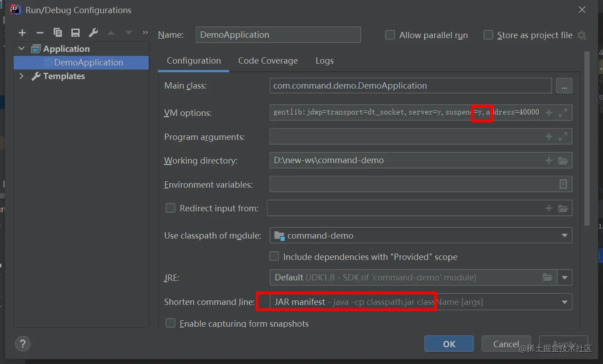The width and height of the screenshot is (603, 364).
Task: Click the Apply button
Action: (563, 344)
